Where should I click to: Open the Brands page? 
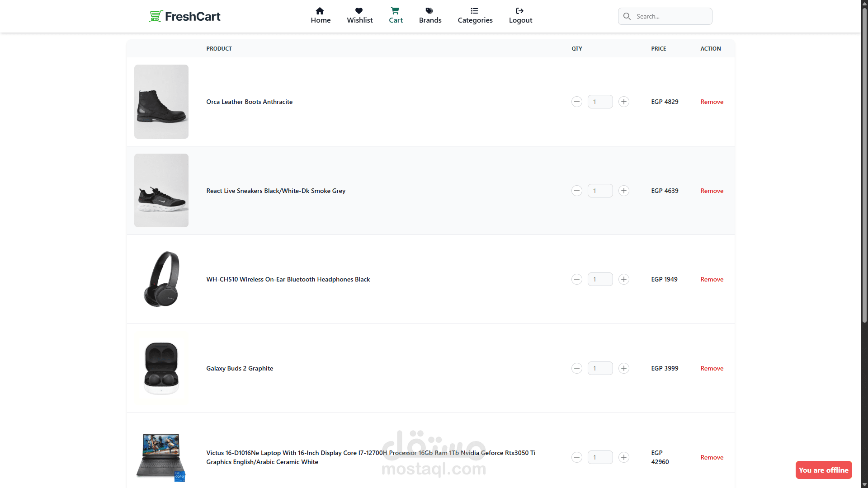tap(430, 16)
